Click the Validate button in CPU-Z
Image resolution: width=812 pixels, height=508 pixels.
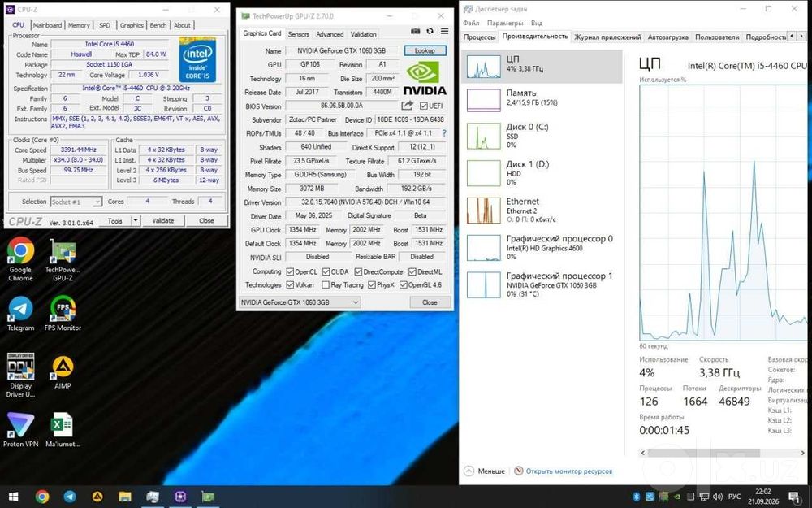click(x=163, y=221)
